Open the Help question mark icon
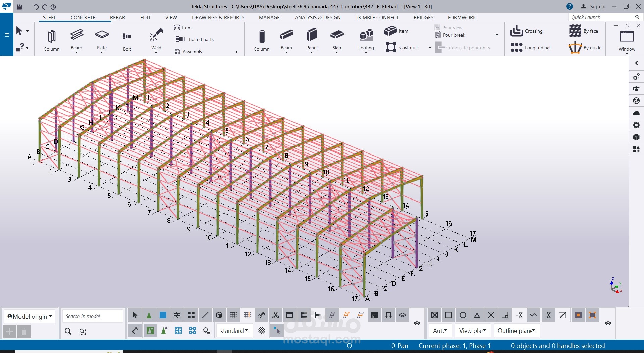 click(570, 6)
